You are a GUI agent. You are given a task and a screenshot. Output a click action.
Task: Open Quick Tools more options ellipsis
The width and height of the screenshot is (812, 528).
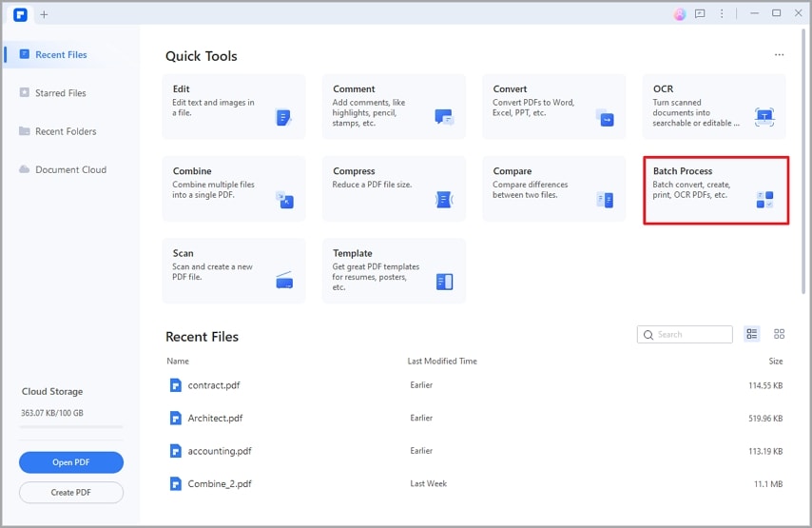779,55
